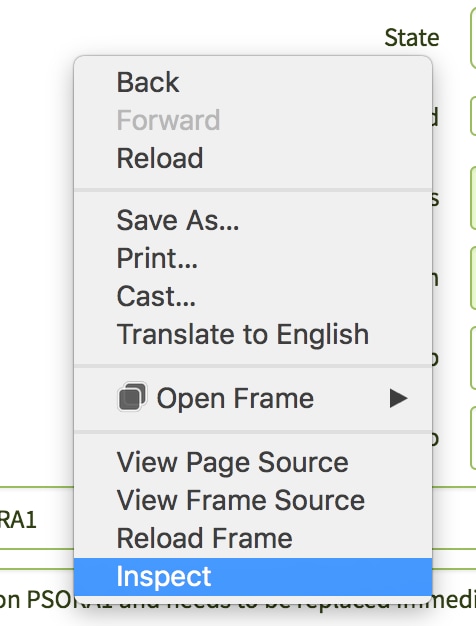Click the State field label
Viewport: 476px width, 626px height.
(412, 38)
